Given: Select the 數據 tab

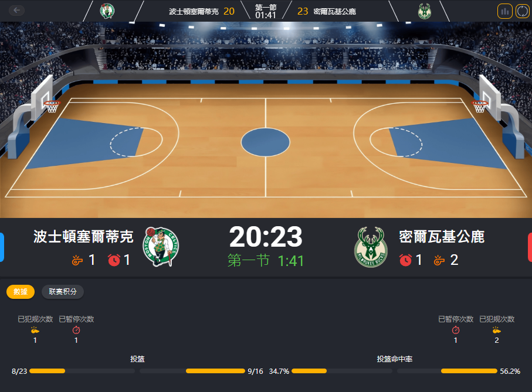Looking at the screenshot, I should pos(21,292).
